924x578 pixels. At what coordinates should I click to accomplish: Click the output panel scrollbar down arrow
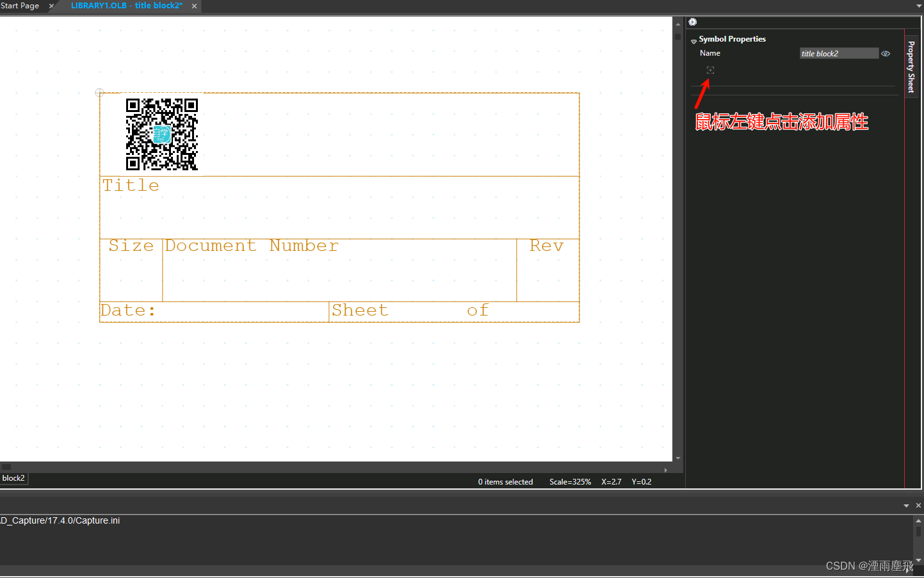pos(918,560)
